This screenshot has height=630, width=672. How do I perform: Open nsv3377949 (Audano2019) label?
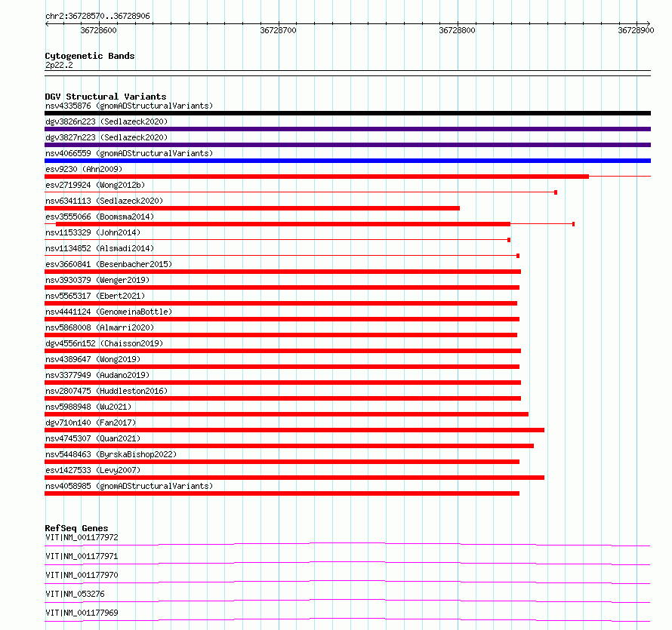pos(97,375)
